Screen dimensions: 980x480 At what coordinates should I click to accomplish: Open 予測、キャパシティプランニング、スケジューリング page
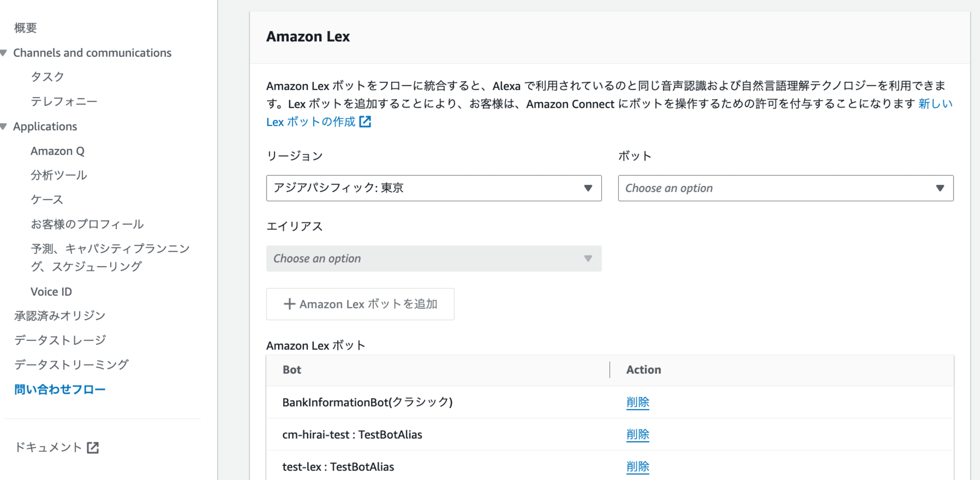110,258
